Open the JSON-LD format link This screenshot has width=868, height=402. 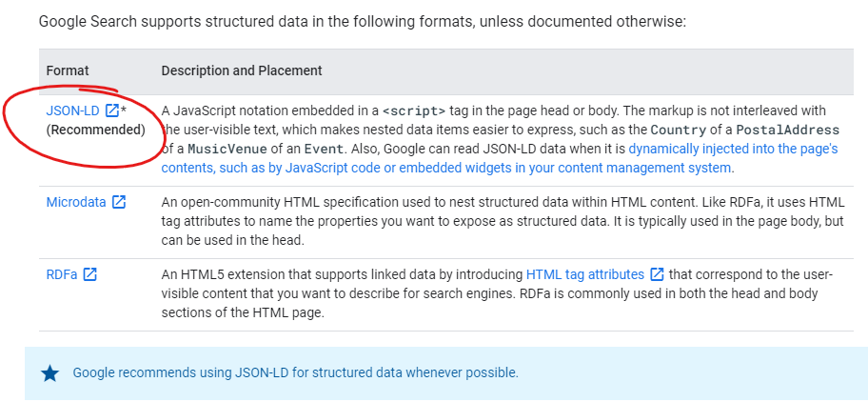(72, 111)
